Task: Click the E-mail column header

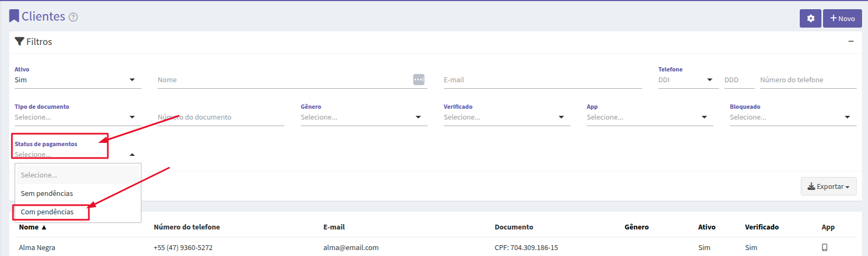Action: [x=334, y=227]
